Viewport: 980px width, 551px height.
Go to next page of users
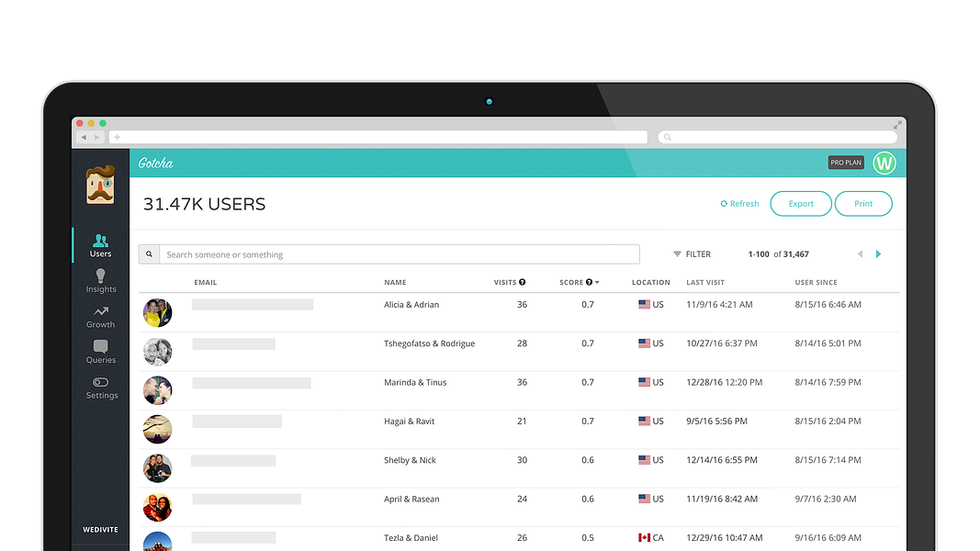878,253
